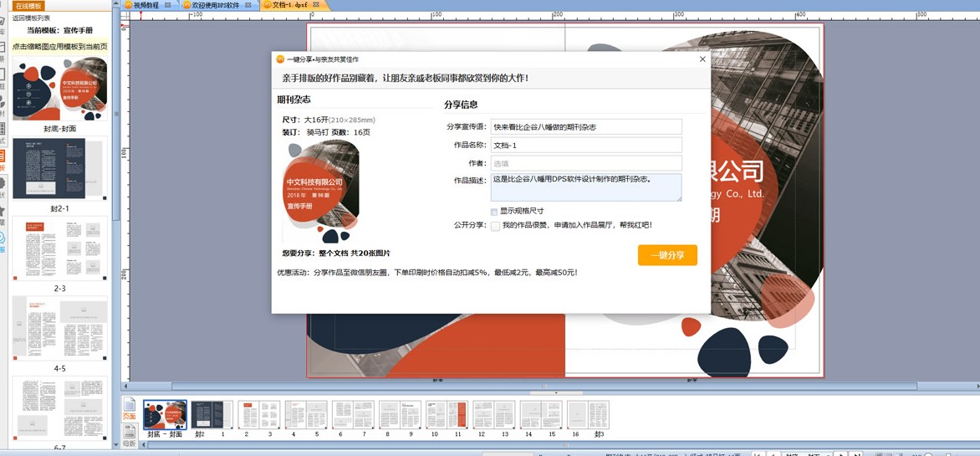Viewport: 980px width, 456px height.
Task: Click the 返回模板列表 link
Action: (31, 18)
